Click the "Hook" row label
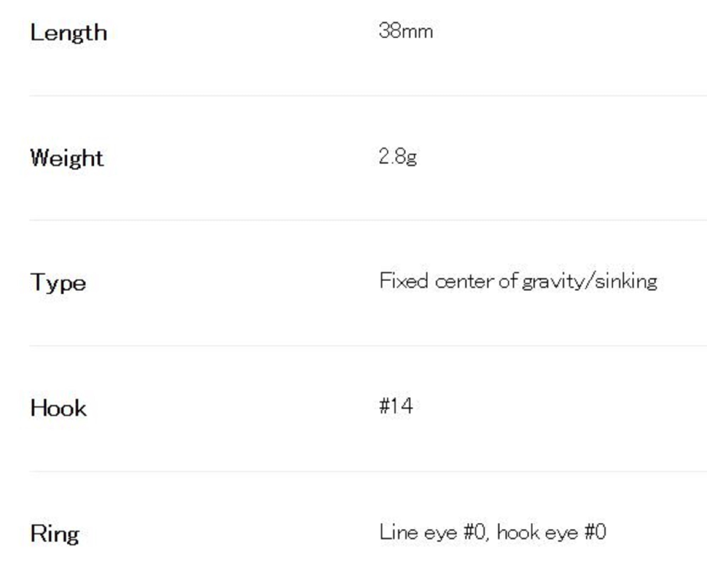The image size is (707, 588). [x=58, y=408]
